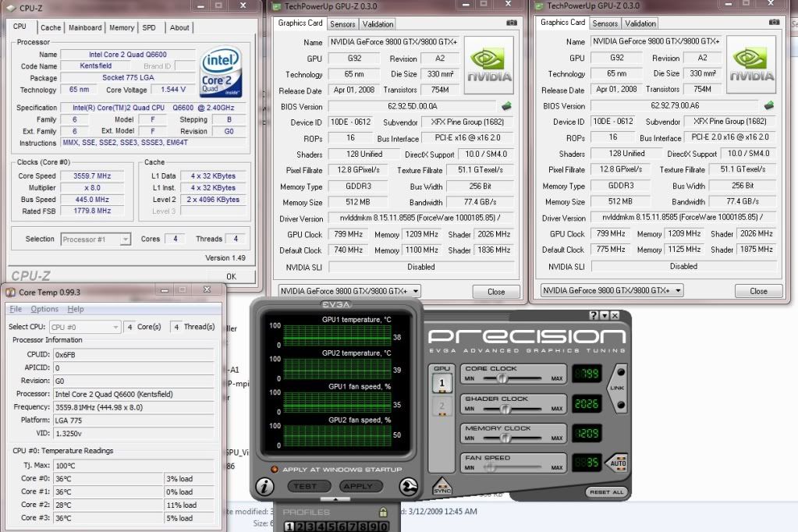The width and height of the screenshot is (798, 532).
Task: Click the Memory Clock slider handle
Action: [505, 438]
